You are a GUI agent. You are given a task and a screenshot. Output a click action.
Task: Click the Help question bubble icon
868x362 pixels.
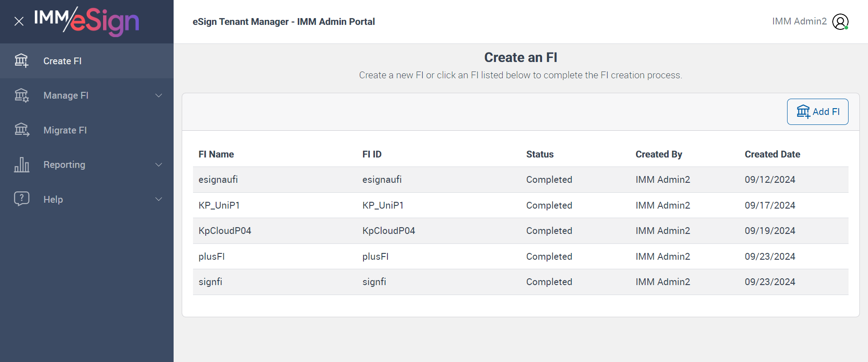21,199
